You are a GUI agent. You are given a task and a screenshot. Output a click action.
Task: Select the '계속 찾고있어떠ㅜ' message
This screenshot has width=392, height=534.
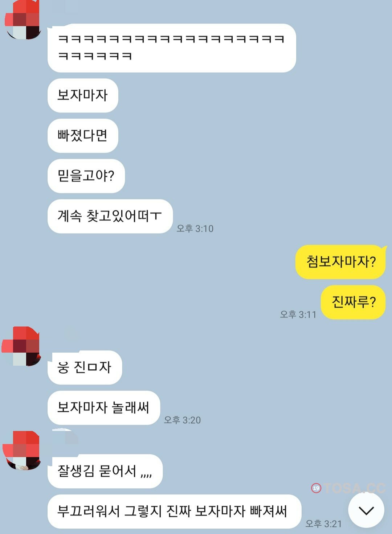pyautogui.click(x=110, y=216)
